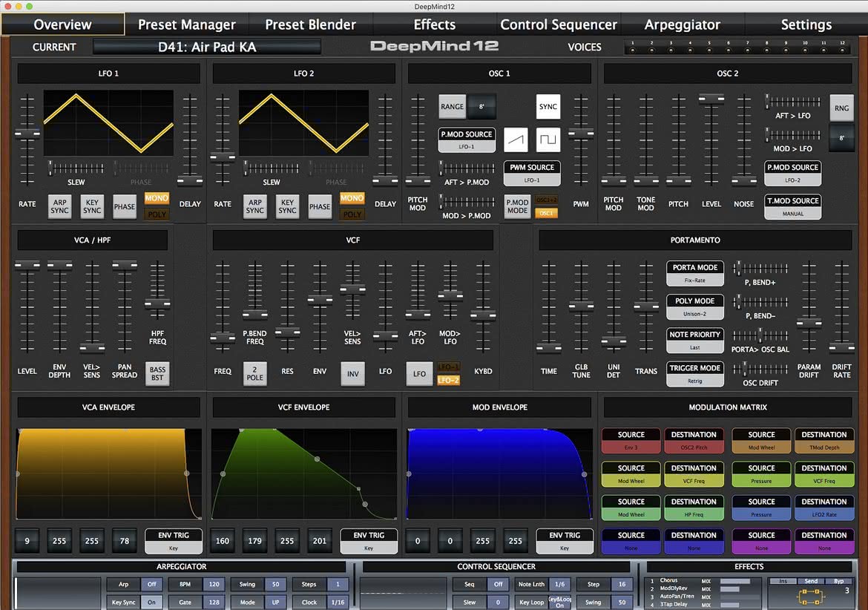Toggle LFO 1 KEY SYNC
This screenshot has width=868, height=610.
[92, 206]
